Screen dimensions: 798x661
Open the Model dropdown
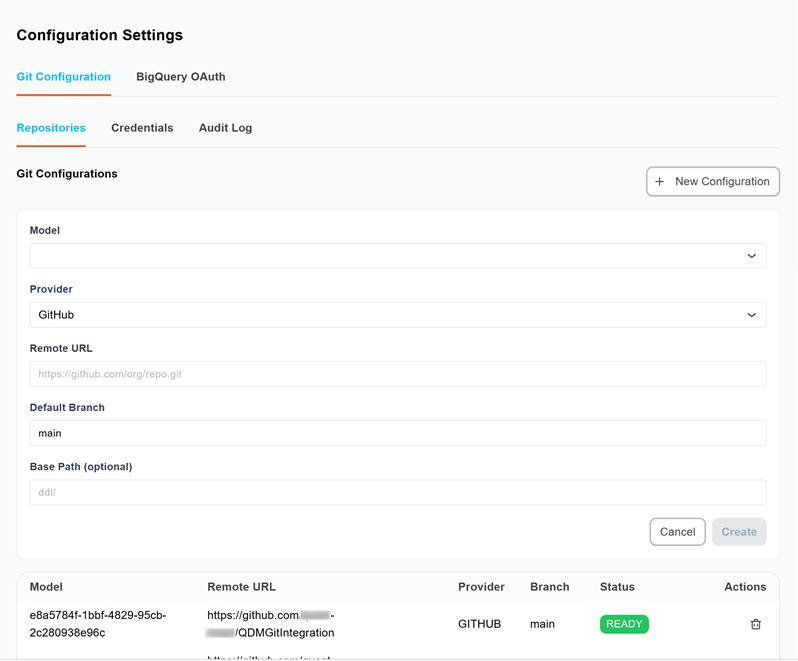point(398,256)
